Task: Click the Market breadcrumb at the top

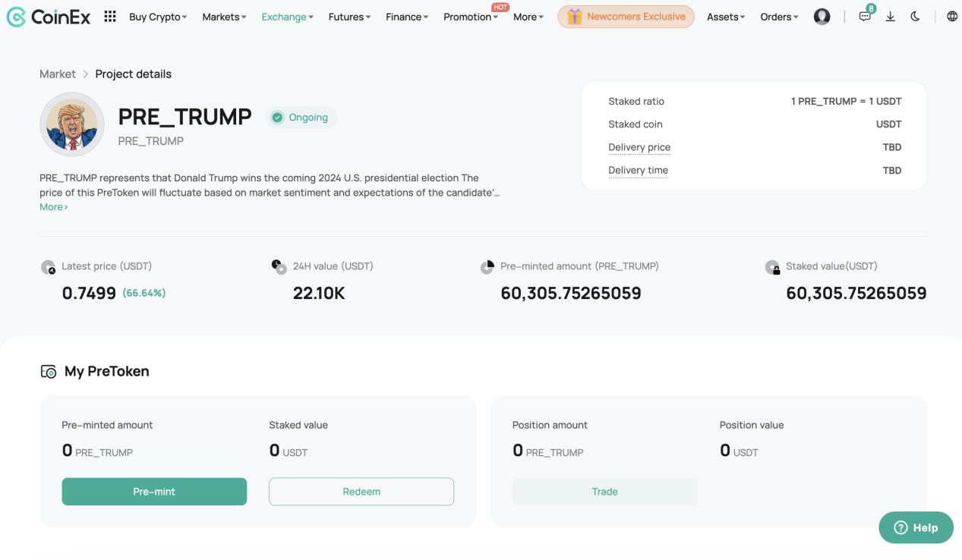Action: tap(57, 74)
